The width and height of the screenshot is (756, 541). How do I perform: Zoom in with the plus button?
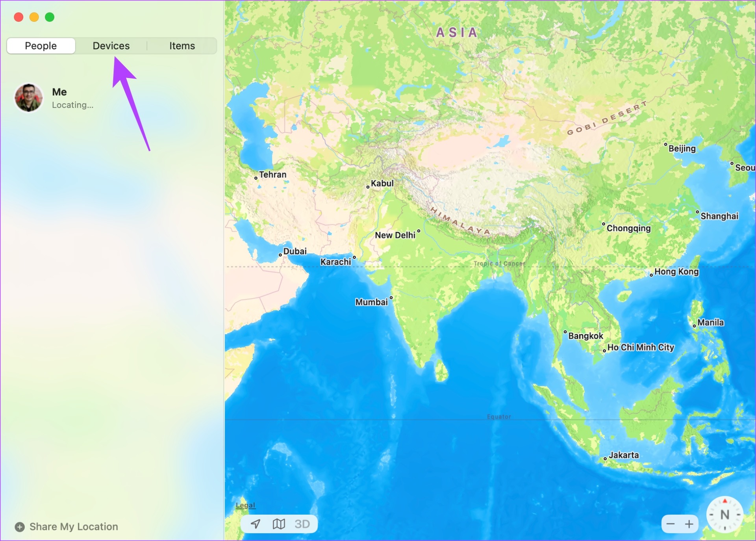tap(689, 524)
